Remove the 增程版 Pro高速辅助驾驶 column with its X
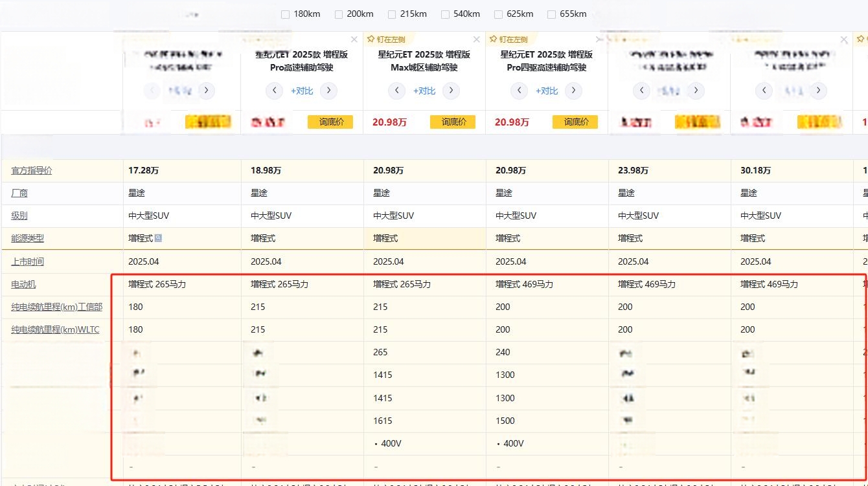 (354, 39)
